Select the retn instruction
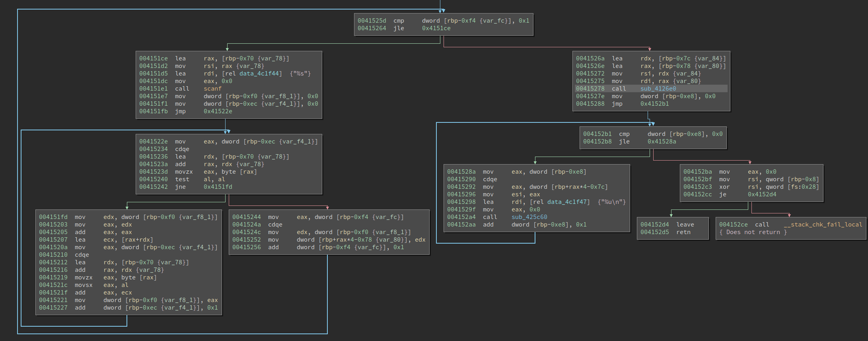This screenshot has width=868, height=341. pos(683,232)
